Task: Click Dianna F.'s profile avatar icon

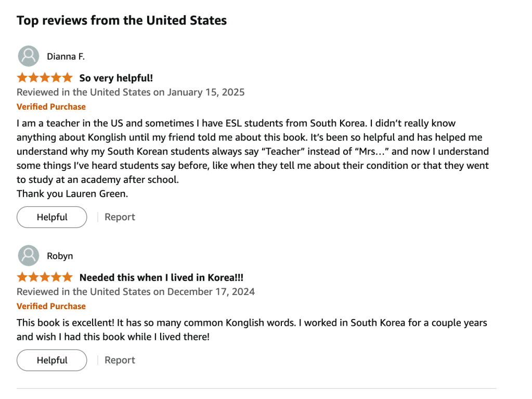Action: point(29,56)
